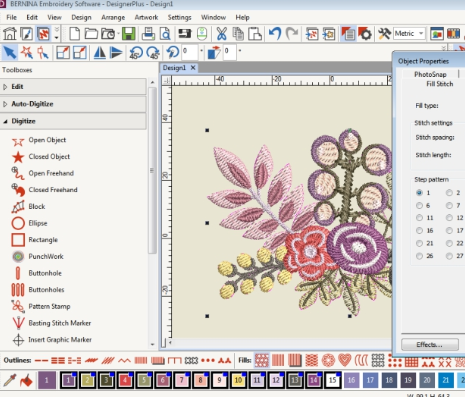This screenshot has height=397, width=465.
Task: Select step pattern radio 11
Action: point(419,218)
